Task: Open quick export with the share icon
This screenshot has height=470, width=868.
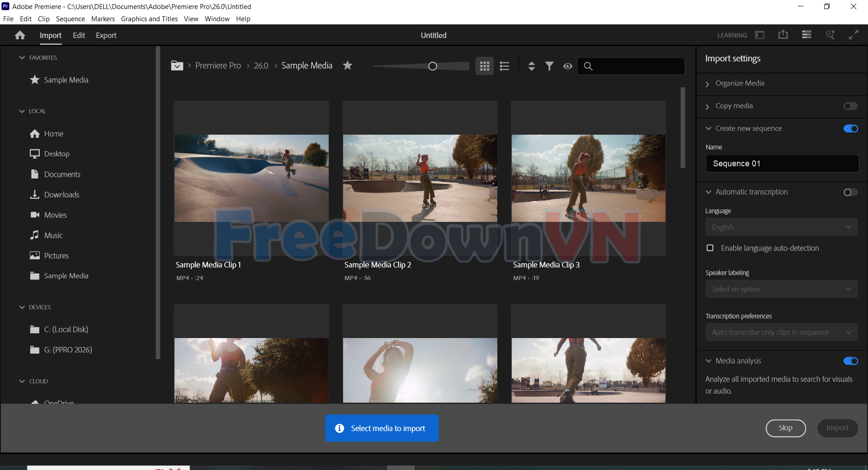Action: tap(783, 35)
